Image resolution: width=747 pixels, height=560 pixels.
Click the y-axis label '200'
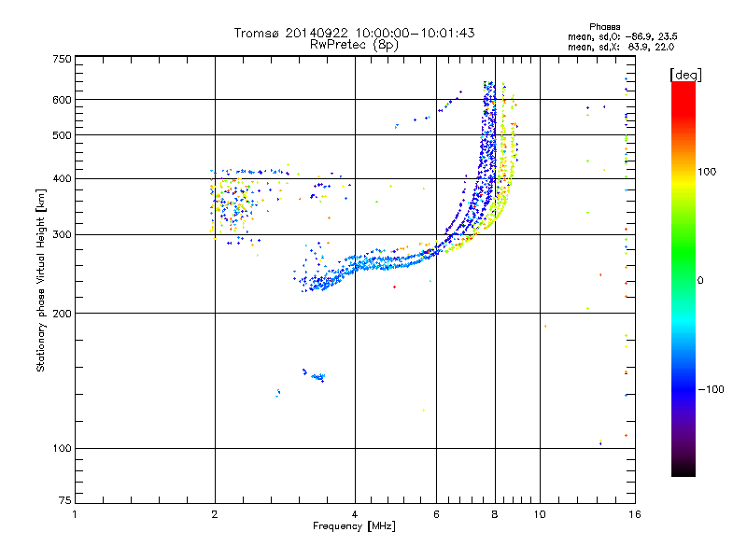[62, 314]
